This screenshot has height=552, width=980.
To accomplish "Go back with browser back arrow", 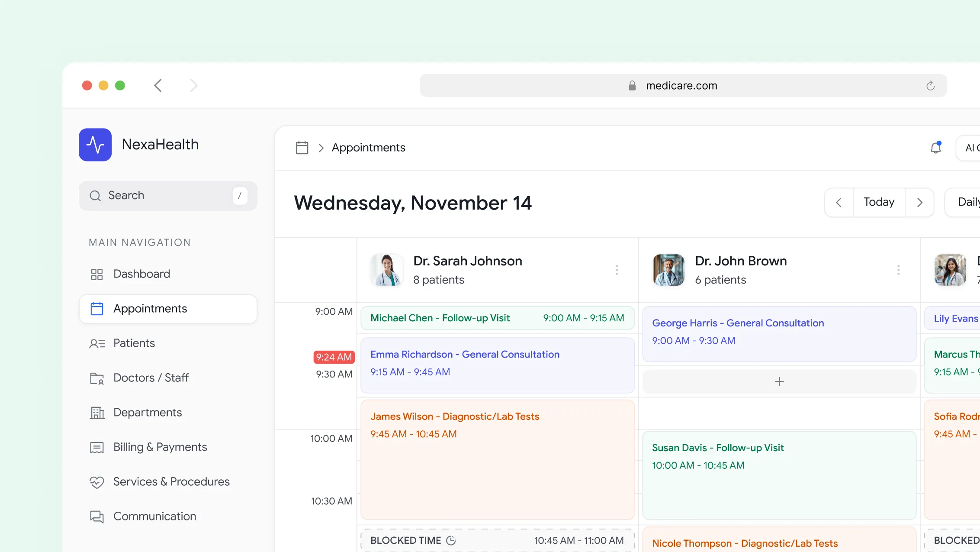I will pos(158,85).
